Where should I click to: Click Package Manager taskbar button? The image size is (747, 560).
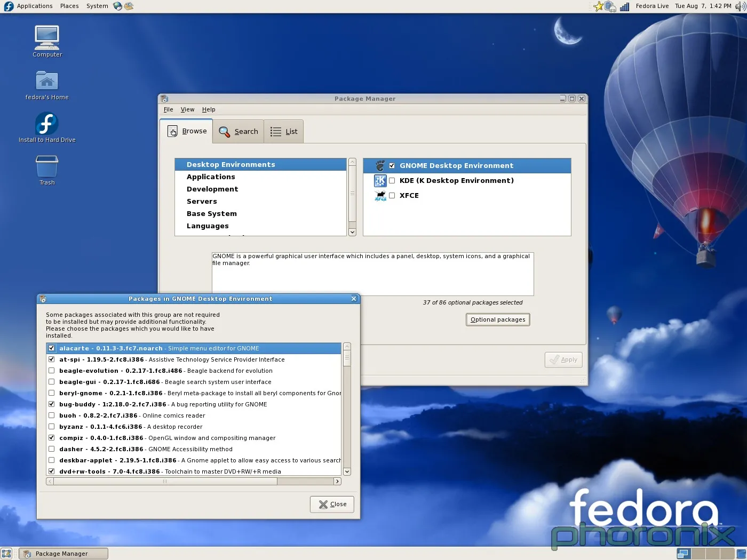point(63,554)
